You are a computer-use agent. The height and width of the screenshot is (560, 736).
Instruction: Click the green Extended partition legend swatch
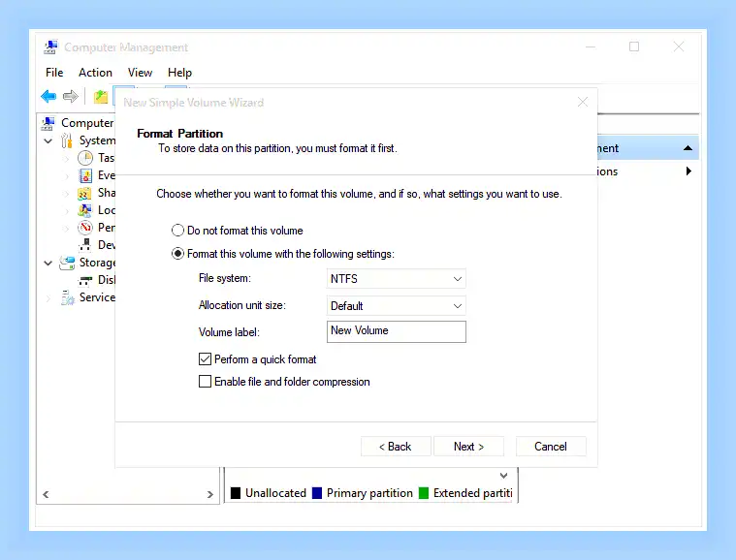(x=424, y=493)
